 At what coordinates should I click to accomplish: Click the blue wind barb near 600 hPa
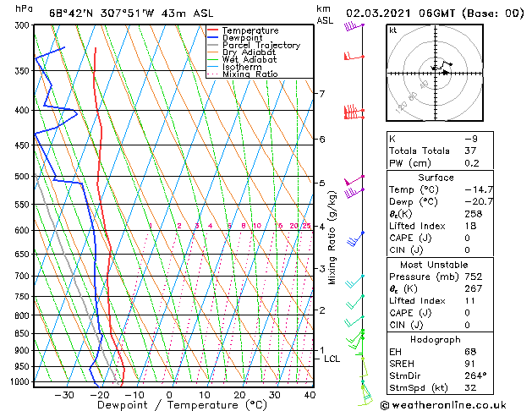355,239
